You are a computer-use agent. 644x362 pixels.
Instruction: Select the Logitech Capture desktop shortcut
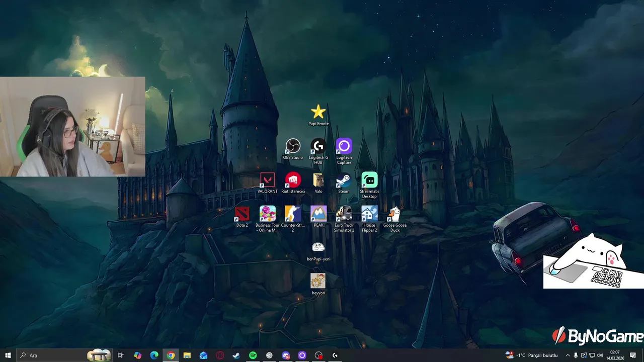[344, 151]
